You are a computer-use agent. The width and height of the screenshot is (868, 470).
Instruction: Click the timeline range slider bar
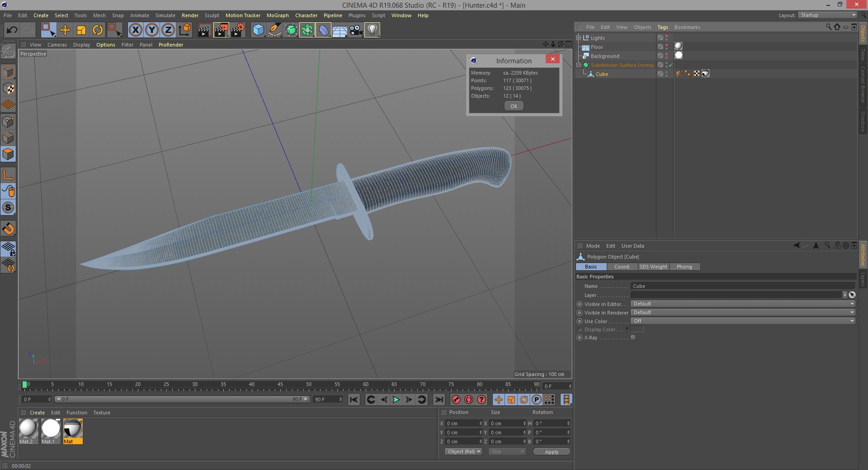click(x=182, y=399)
